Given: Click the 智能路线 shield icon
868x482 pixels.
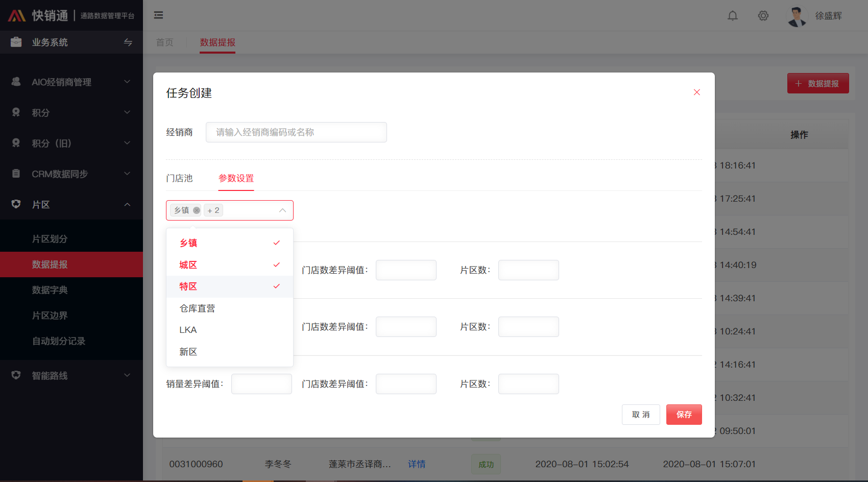Looking at the screenshot, I should (16, 375).
